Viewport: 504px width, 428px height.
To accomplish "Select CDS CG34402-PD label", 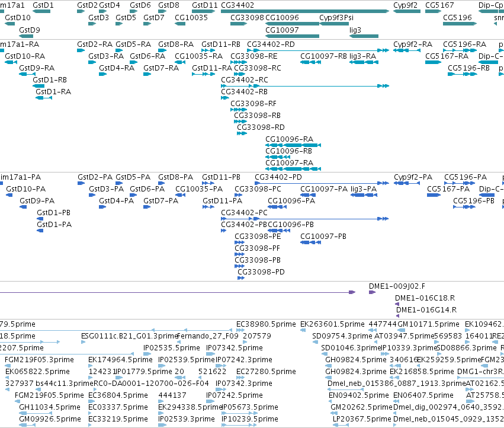I will click(x=278, y=177).
